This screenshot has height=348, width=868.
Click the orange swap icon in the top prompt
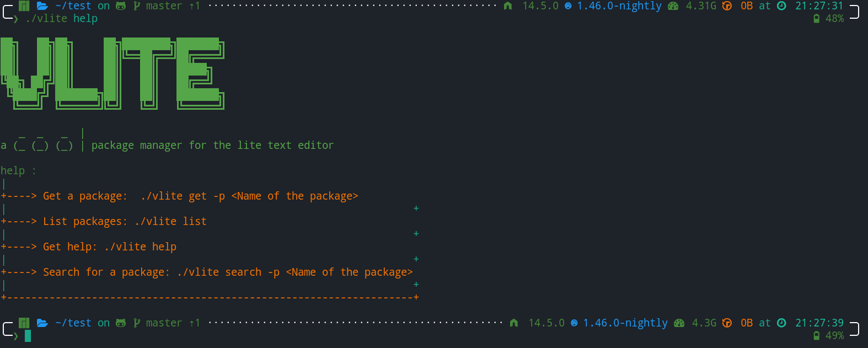click(x=727, y=6)
